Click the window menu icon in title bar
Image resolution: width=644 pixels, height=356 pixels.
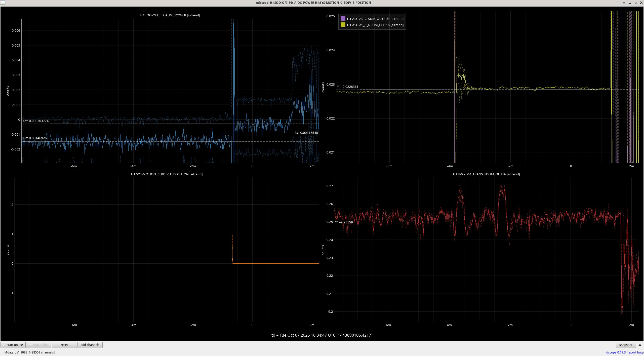3,3
